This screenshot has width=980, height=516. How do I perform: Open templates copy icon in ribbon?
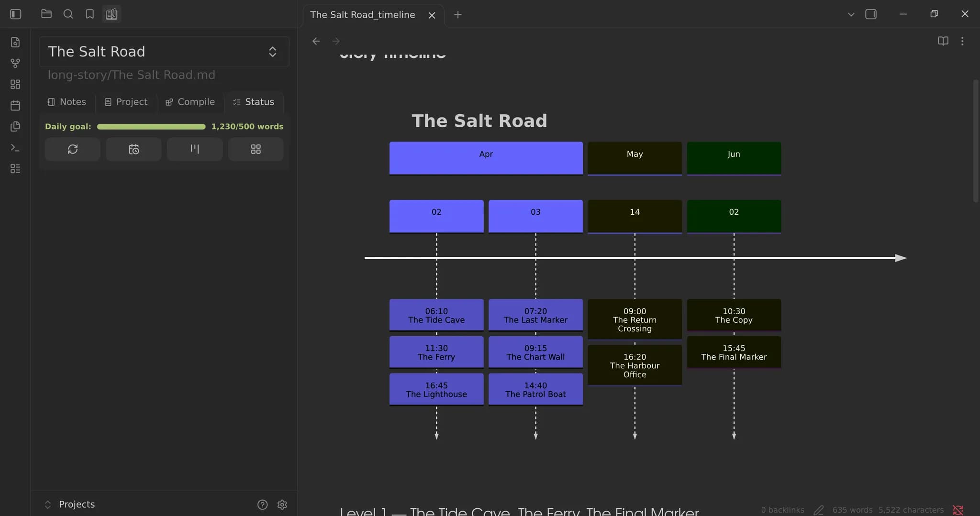click(15, 126)
